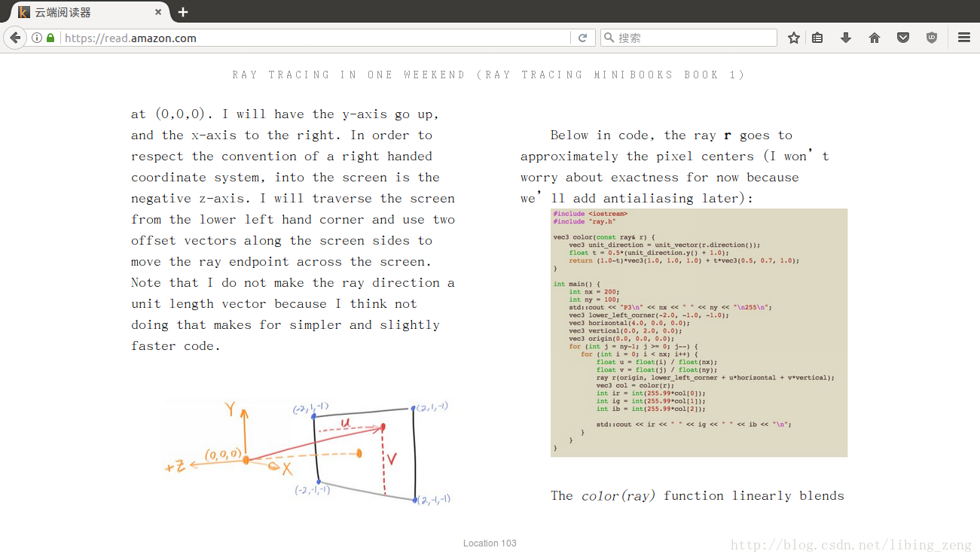Click the Location 103 indicator
Screen dimensions: 980x560
click(490, 543)
